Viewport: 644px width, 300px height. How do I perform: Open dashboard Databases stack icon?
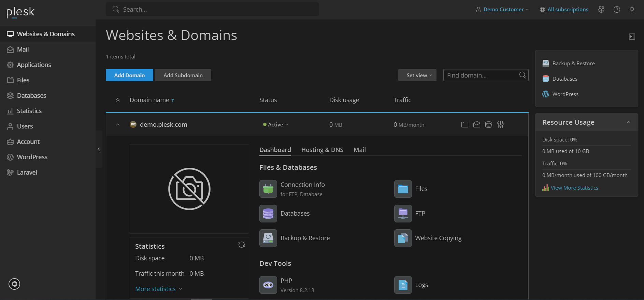(268, 214)
